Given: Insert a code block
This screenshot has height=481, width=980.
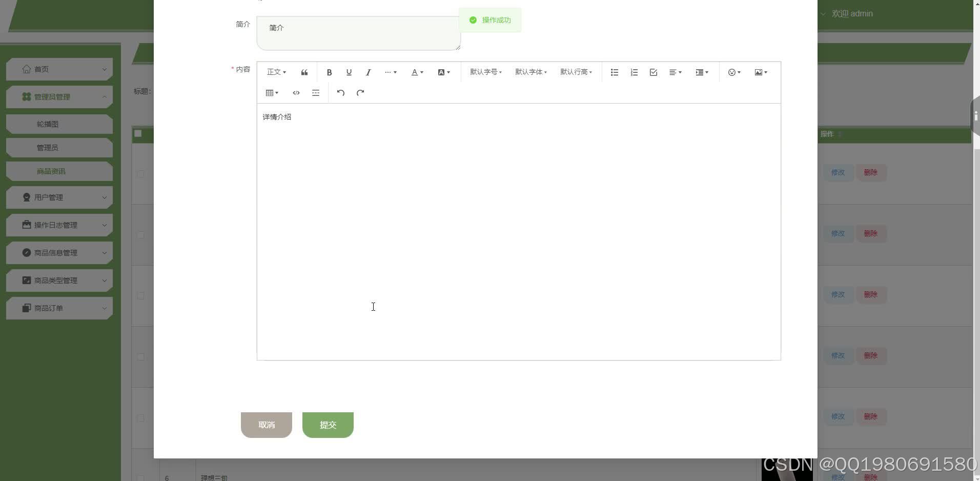Looking at the screenshot, I should pyautogui.click(x=296, y=93).
